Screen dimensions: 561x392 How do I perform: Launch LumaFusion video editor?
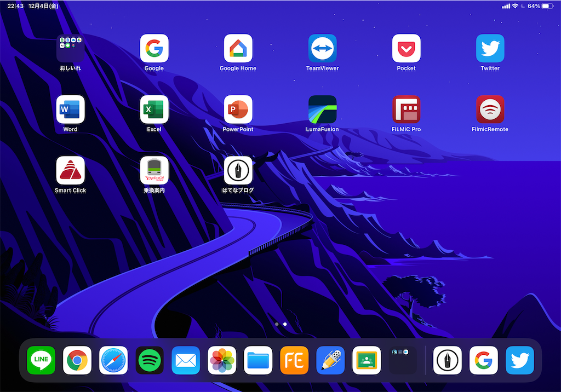[x=322, y=109]
